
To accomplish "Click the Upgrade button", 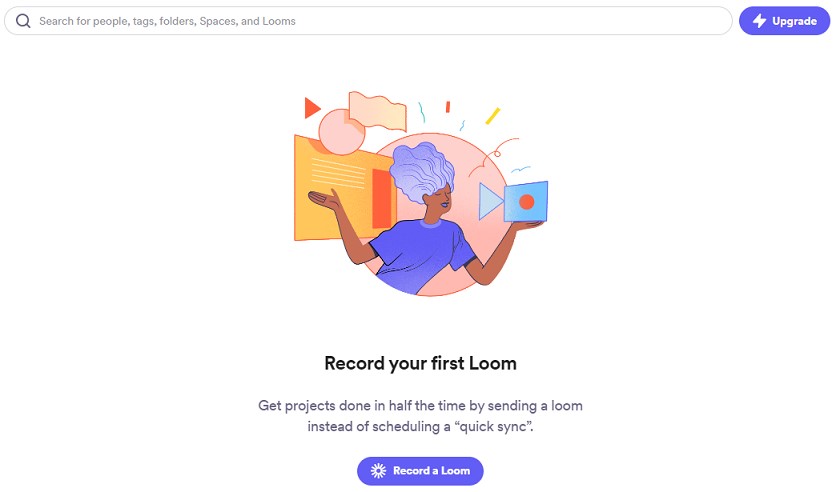I will (784, 21).
